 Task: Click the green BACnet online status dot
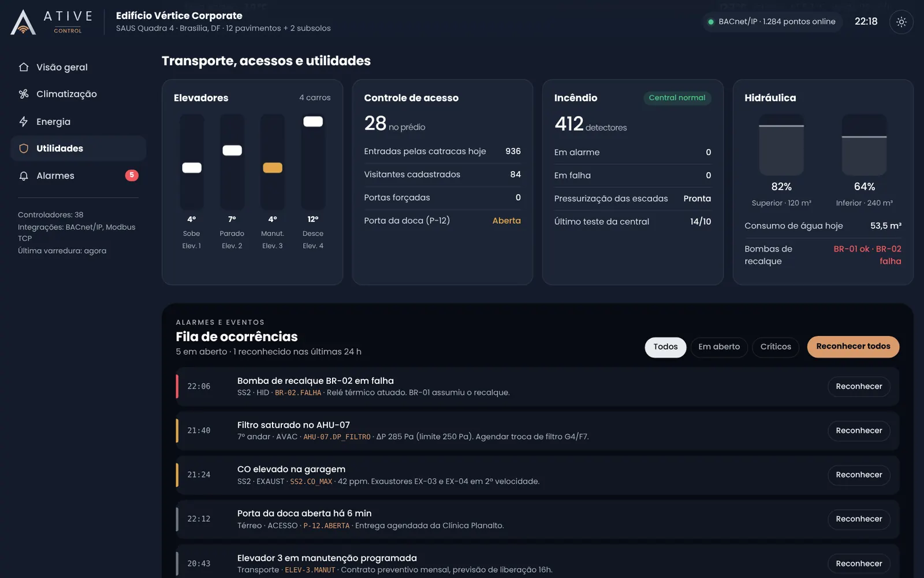click(711, 22)
